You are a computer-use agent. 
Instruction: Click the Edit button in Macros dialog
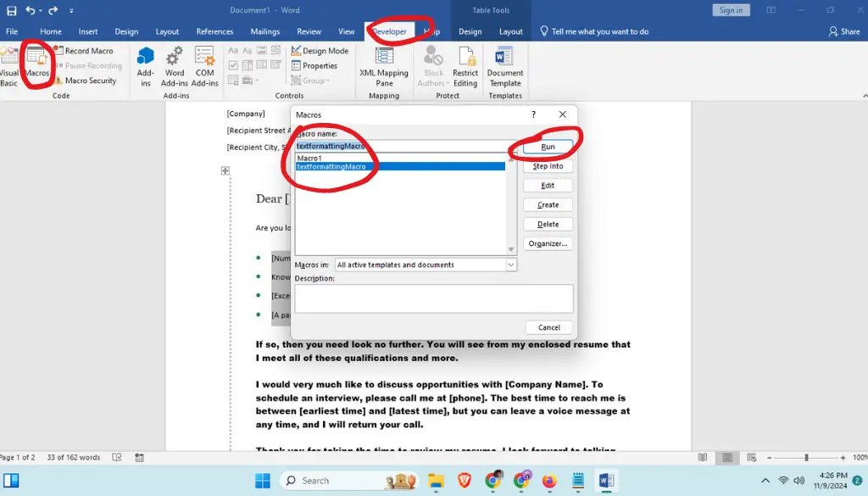point(548,186)
